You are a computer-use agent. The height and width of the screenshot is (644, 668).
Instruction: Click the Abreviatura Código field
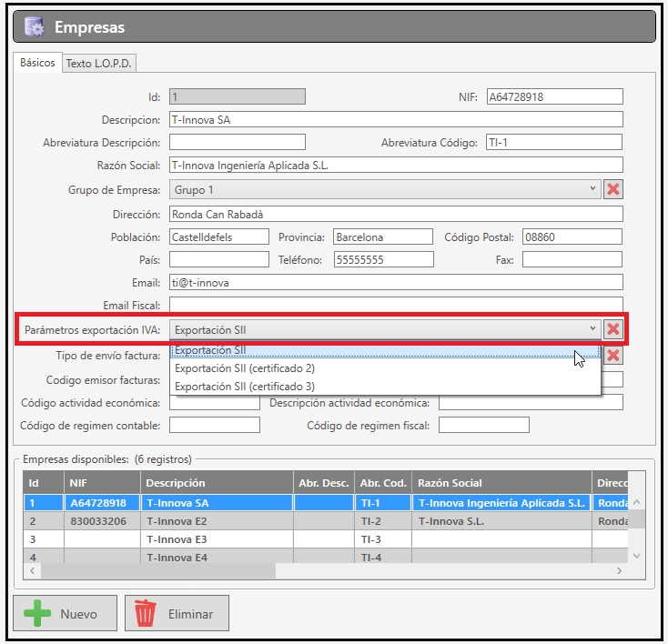tap(554, 142)
